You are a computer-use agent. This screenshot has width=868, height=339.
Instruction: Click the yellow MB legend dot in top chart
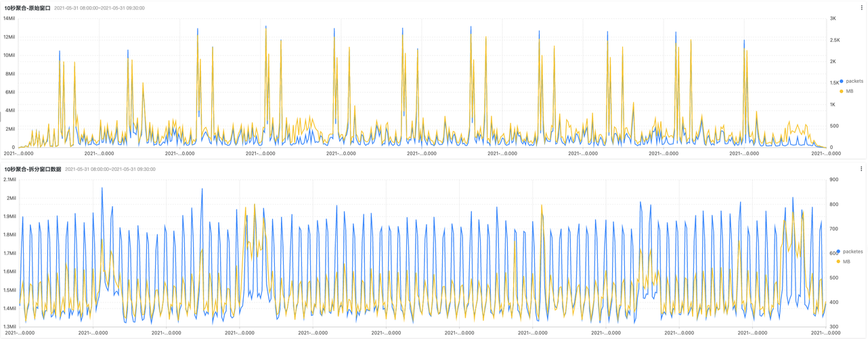(x=842, y=91)
